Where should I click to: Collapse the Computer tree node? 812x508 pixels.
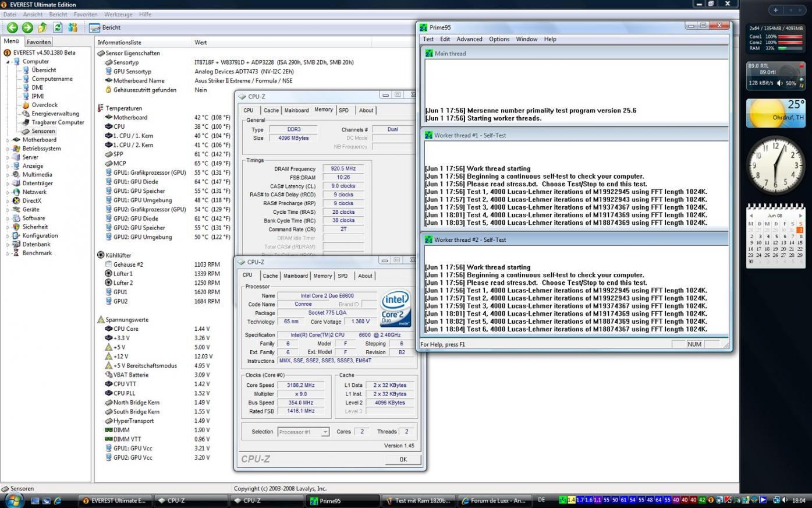coord(8,61)
